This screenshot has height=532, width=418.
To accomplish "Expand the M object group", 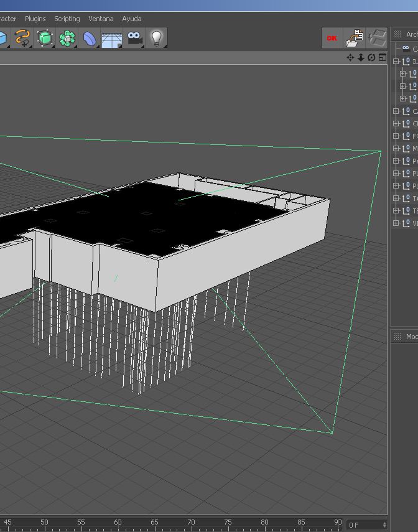I will (x=396, y=148).
